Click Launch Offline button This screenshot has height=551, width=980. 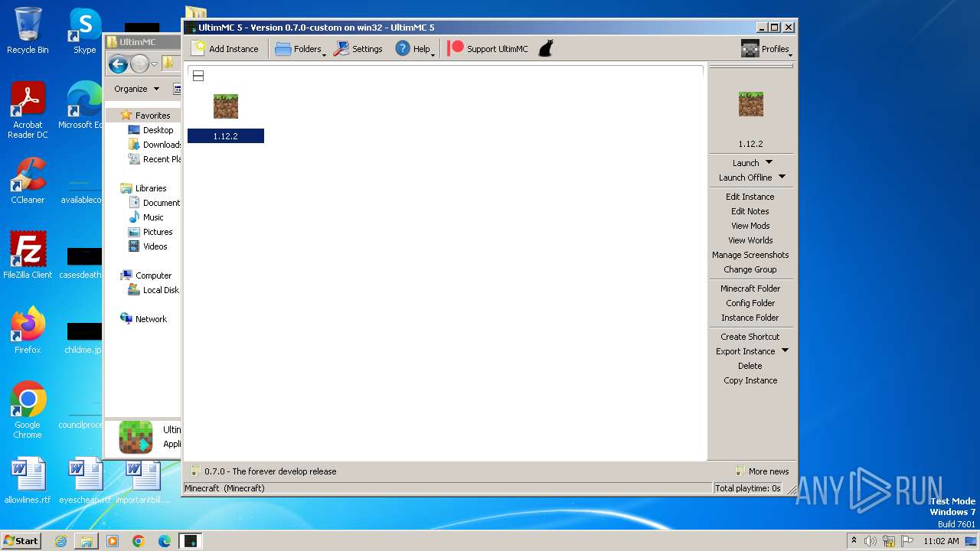pyautogui.click(x=745, y=178)
